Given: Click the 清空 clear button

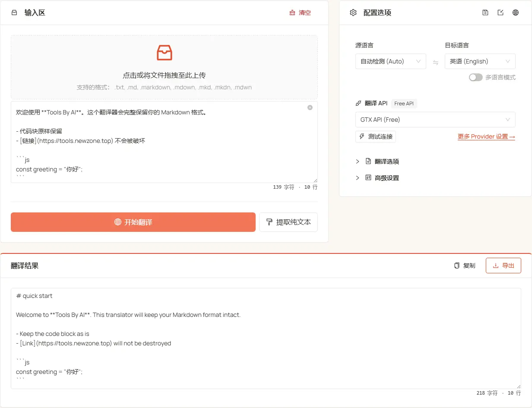Looking at the screenshot, I should (x=300, y=13).
